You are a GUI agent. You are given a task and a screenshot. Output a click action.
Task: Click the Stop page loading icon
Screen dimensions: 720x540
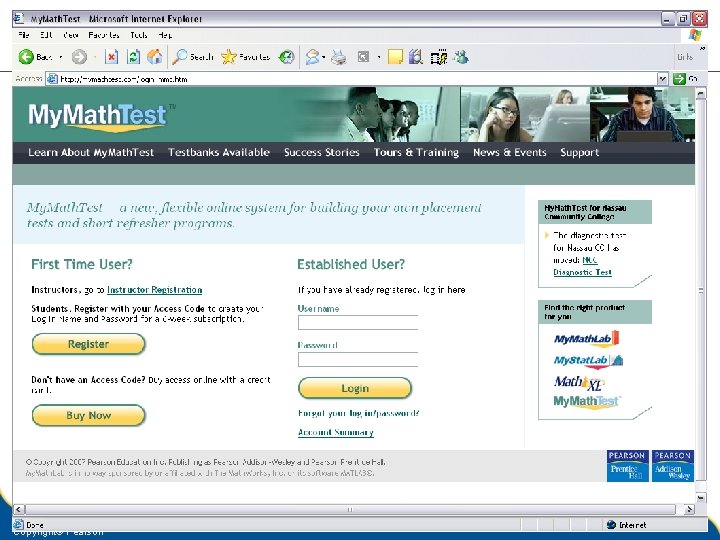pyautogui.click(x=111, y=57)
